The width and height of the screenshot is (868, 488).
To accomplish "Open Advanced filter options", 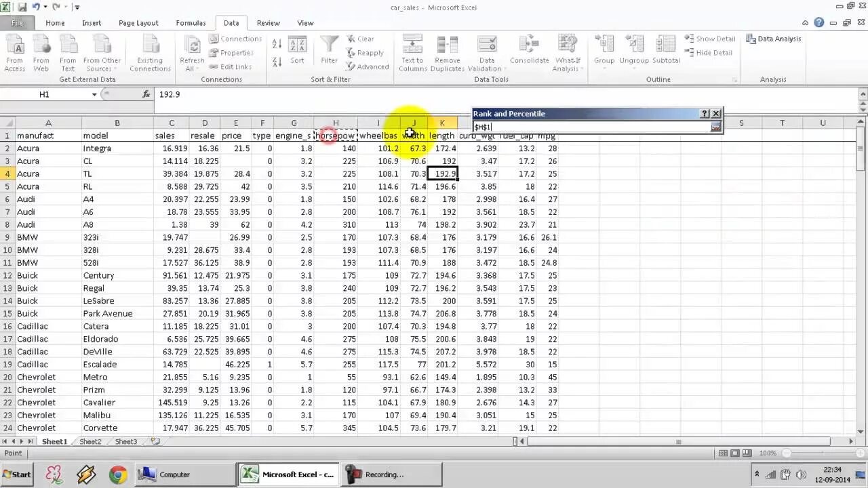I will click(367, 66).
